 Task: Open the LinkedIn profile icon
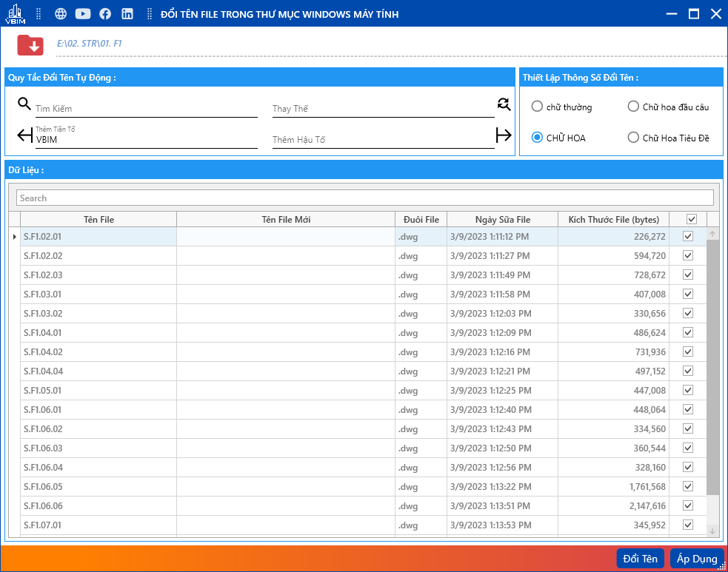[127, 14]
